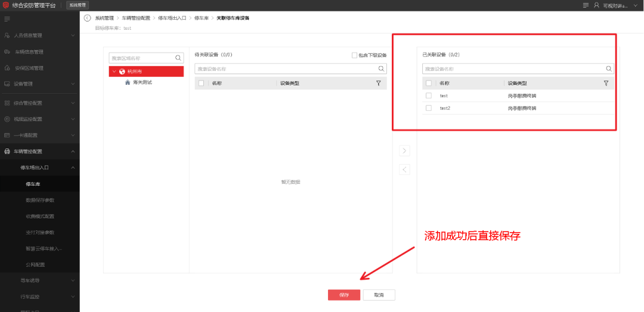The height and width of the screenshot is (312, 644).
Task: Search associated devices with the magnifier icon
Action: click(609, 69)
